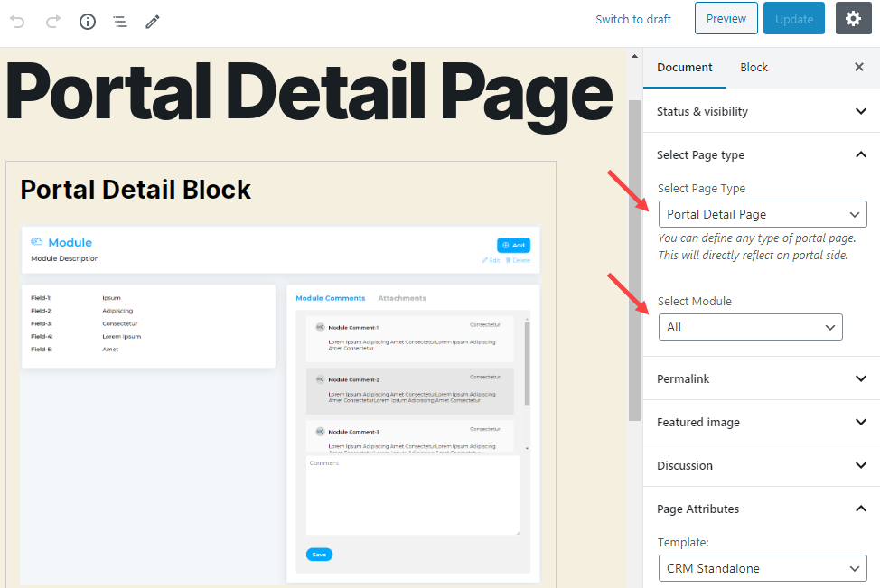Open the Select Module dropdown
The height and width of the screenshot is (588, 880).
750,327
